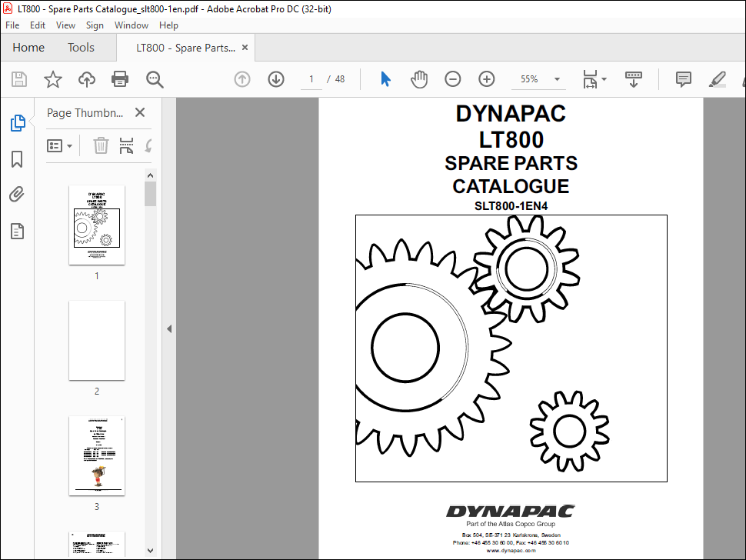Go to the previous page with the up arrow
This screenshot has height=560, width=746.
point(242,79)
